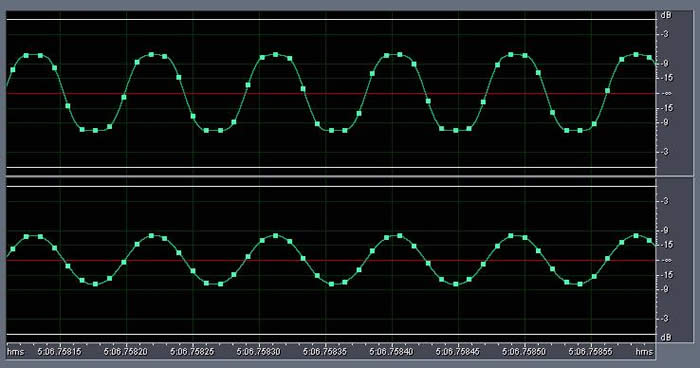This screenshot has height=368, width=700.
Task: Click the dB label beneath the lower channel scale
Action: (x=666, y=338)
